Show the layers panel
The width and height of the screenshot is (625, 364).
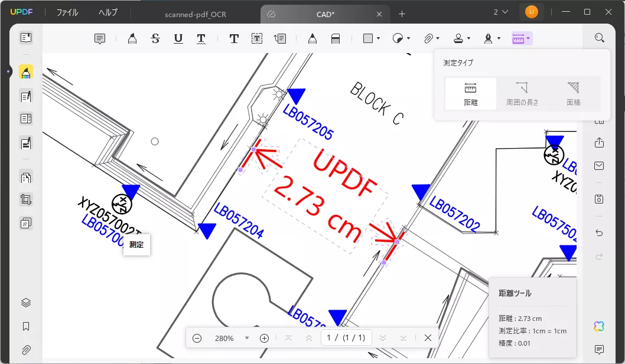coord(26,303)
